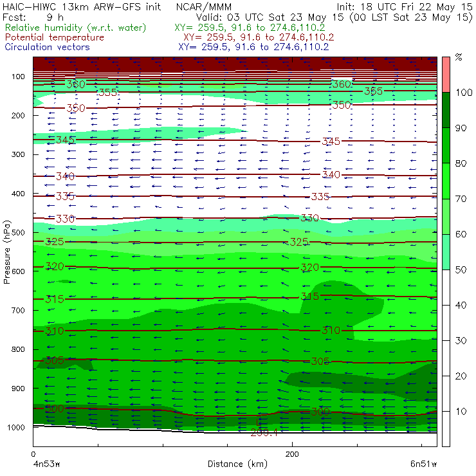Viewport: 476px width, 476px height.
Task: Select the right '350' contour label
Action: (x=342, y=105)
